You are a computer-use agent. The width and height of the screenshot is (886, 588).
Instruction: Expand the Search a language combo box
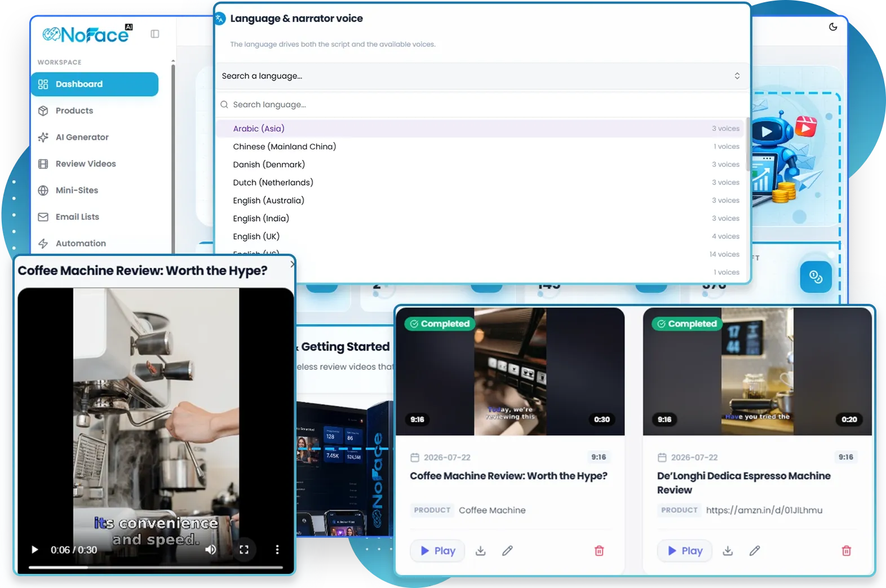point(482,76)
